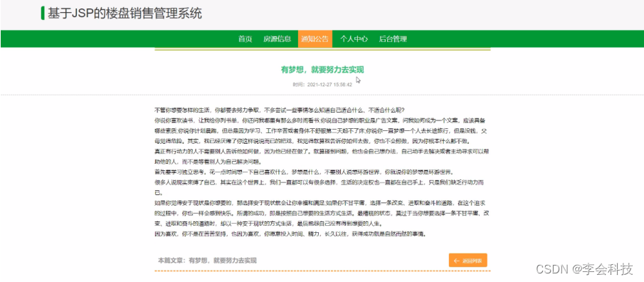Go to 房源信息 in the nav bar
Screen dimensions: 644x282
(278, 39)
